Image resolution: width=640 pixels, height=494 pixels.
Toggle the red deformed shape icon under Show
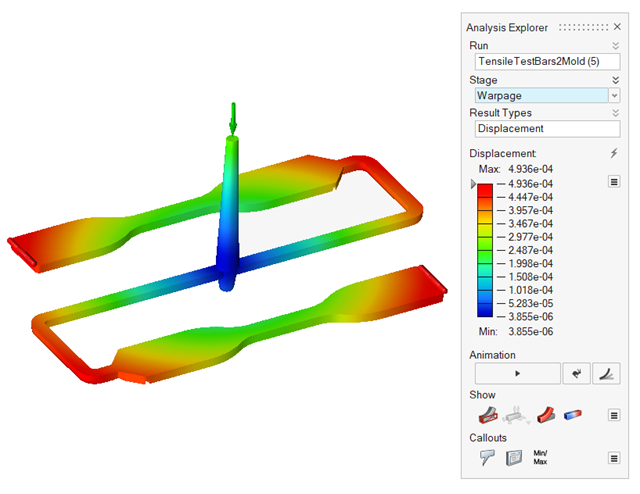tap(546, 415)
